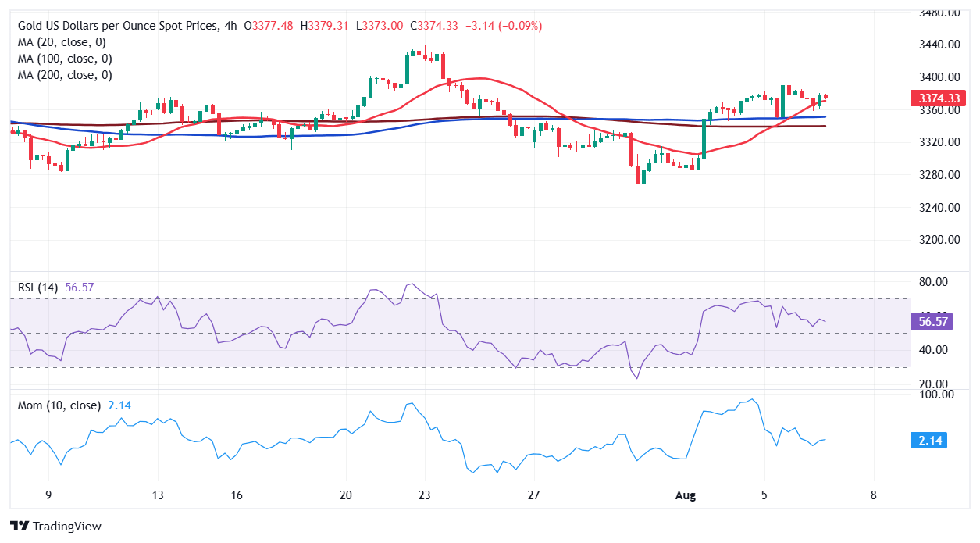Select the MA (20, close, 0) legend
The width and height of the screenshot is (980, 543).
[61, 42]
